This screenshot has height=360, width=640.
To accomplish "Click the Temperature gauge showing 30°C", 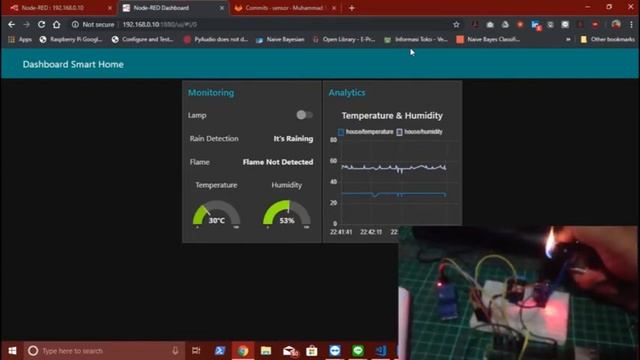I will coord(216,213).
